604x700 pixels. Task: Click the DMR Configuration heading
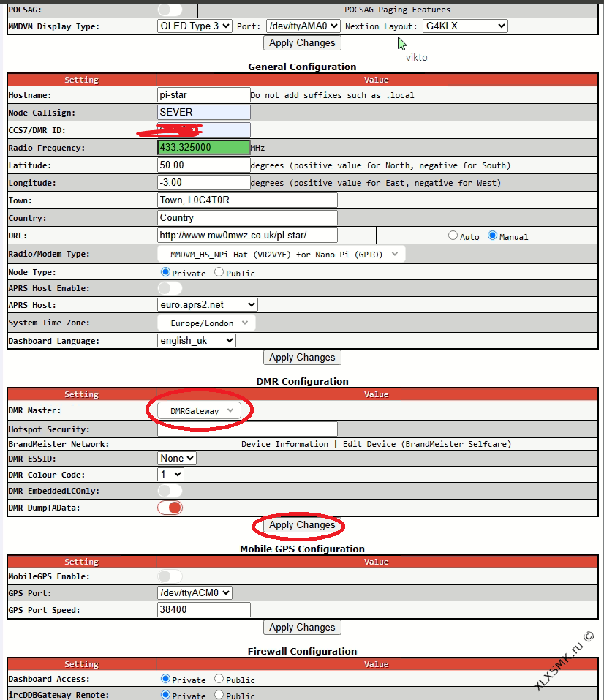coord(302,381)
